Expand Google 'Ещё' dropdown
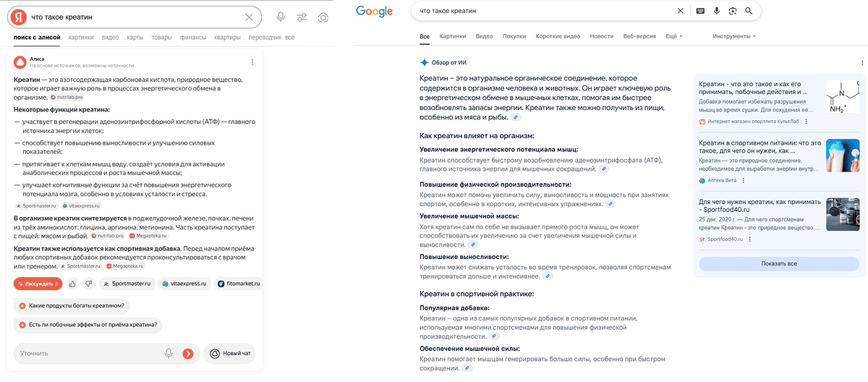 pyautogui.click(x=673, y=35)
